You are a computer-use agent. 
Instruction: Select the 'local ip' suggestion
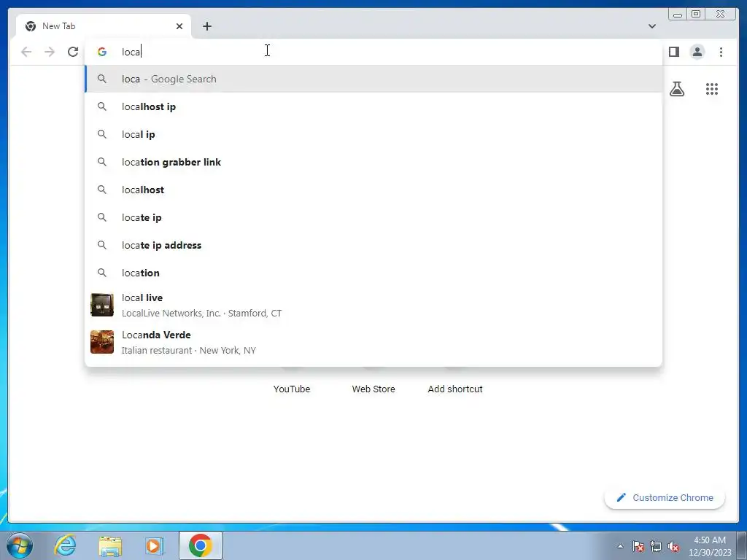click(373, 134)
